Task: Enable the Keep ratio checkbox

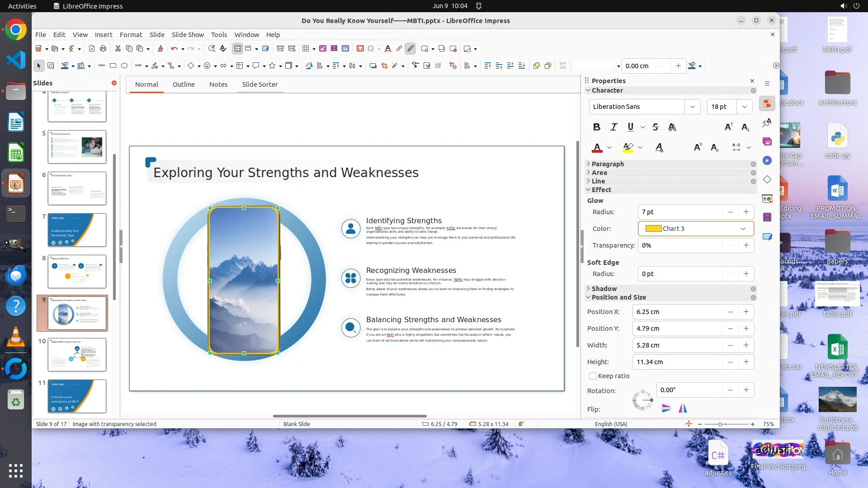Action: (593, 376)
